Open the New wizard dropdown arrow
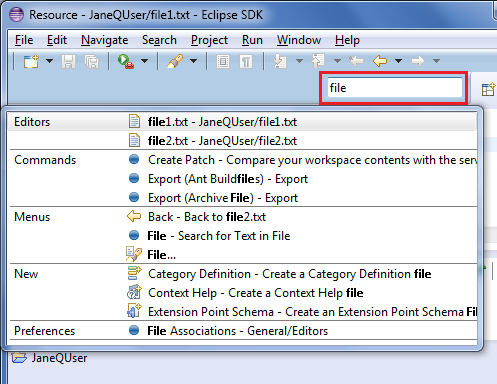 coord(49,61)
